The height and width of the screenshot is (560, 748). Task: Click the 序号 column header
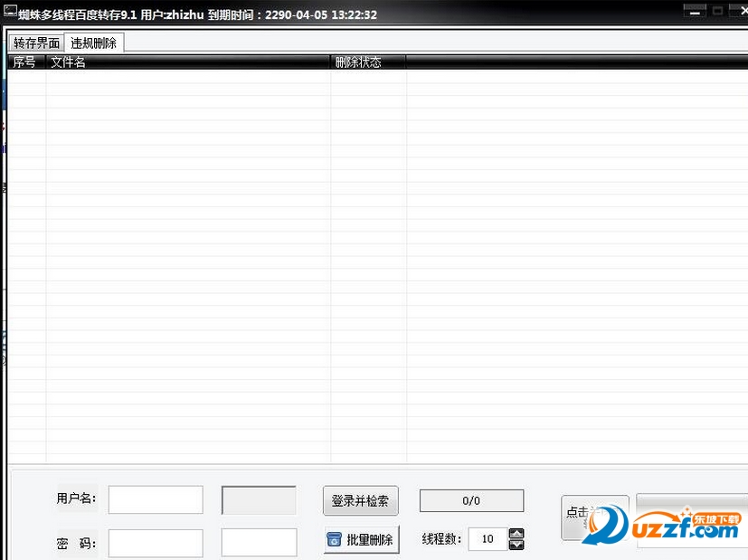coord(26,62)
